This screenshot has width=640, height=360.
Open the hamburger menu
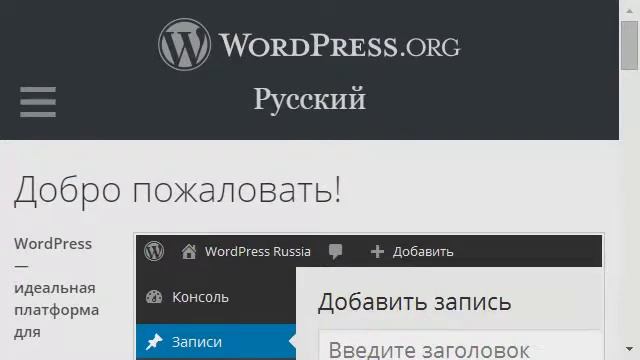tap(38, 102)
